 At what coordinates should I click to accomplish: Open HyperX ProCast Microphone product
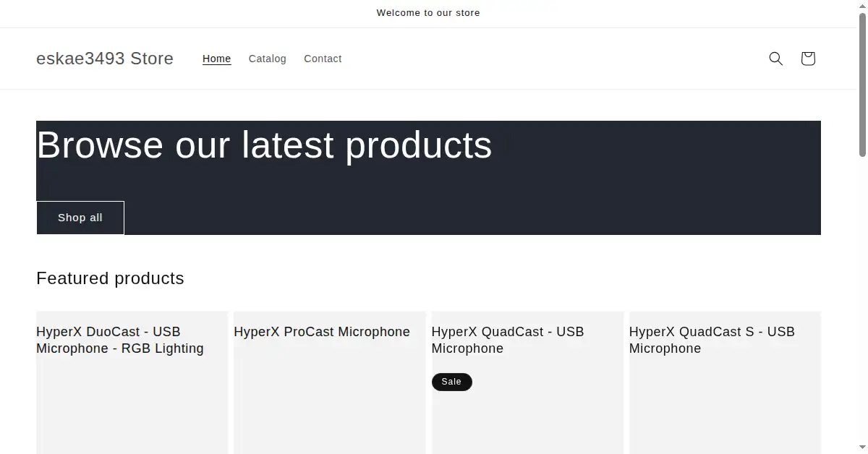322,332
